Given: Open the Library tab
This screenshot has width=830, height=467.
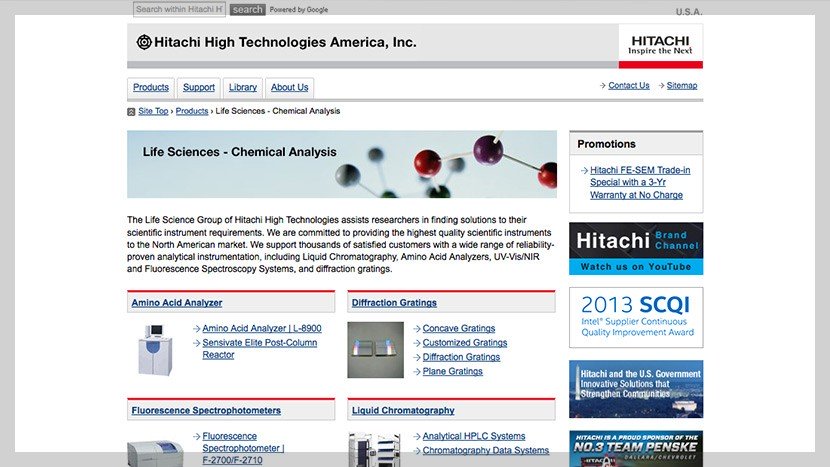Looking at the screenshot, I should tap(243, 87).
